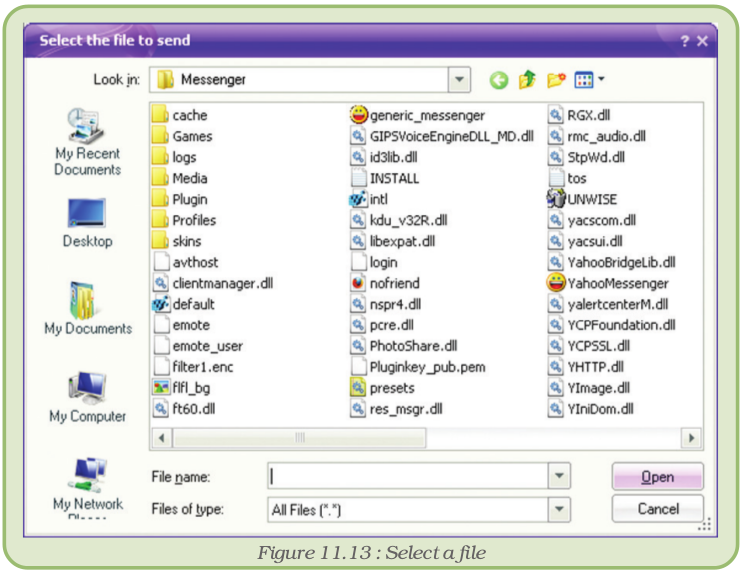Open the Views menu icon
742x573 pixels.
[x=589, y=80]
